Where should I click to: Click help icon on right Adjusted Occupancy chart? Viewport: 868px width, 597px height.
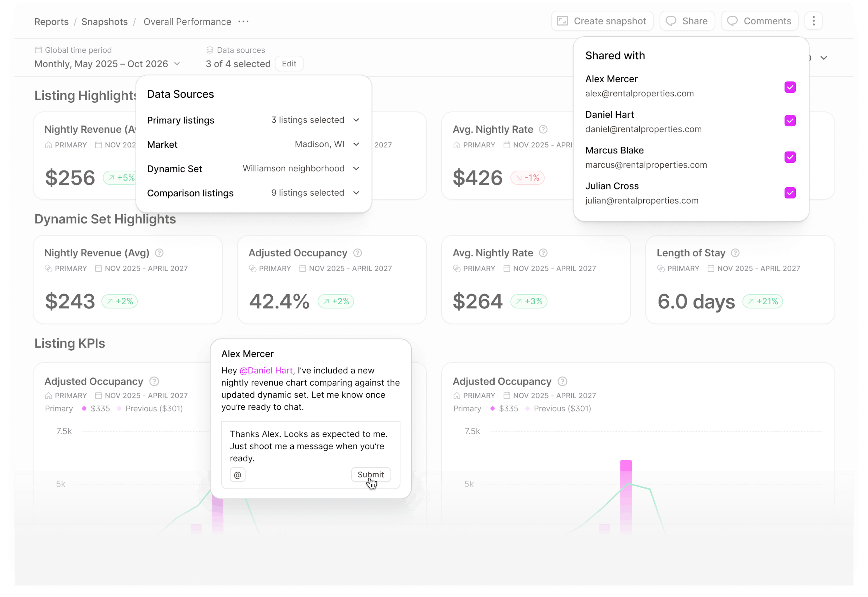point(562,381)
